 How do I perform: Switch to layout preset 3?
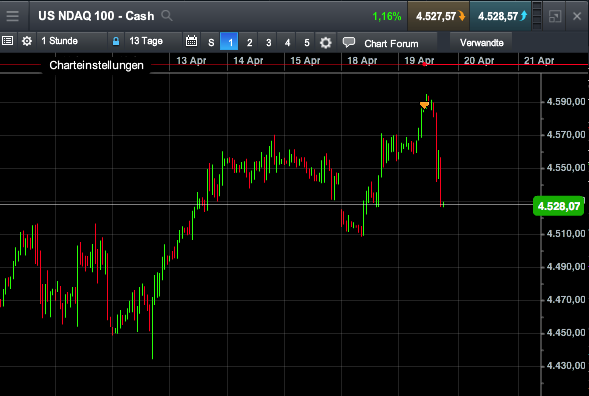point(268,42)
